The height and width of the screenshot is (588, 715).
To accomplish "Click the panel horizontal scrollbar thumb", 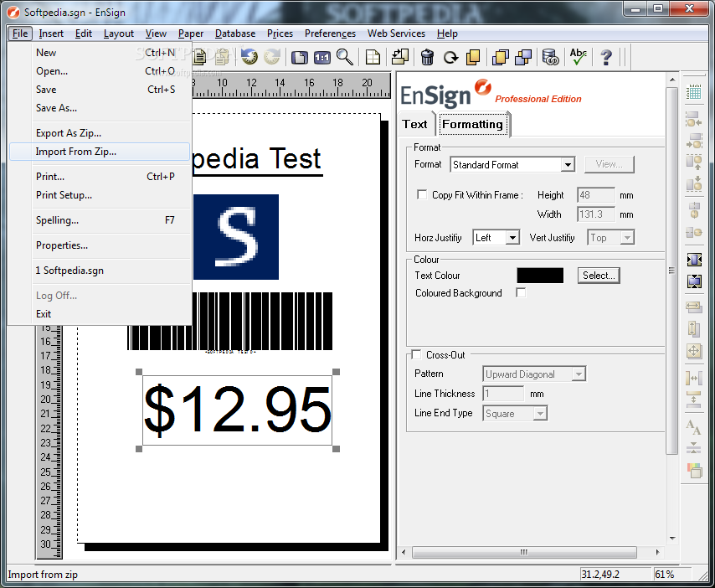I will pyautogui.click(x=524, y=553).
